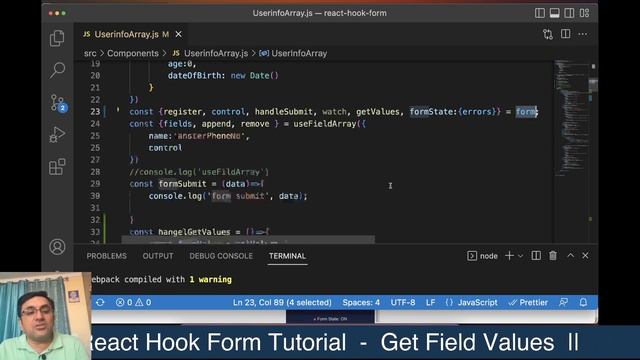Open the Extensions view
Image resolution: width=640 pixels, height=360 pixels.
point(57,167)
